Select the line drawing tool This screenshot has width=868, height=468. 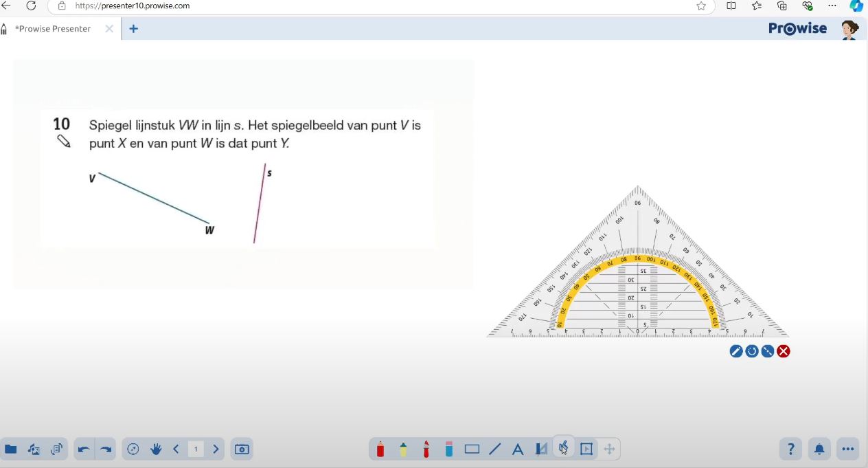(495, 449)
